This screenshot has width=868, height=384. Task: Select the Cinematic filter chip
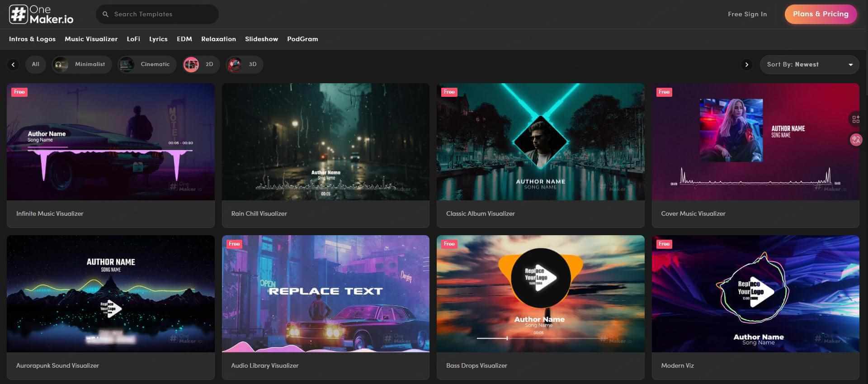coord(146,64)
